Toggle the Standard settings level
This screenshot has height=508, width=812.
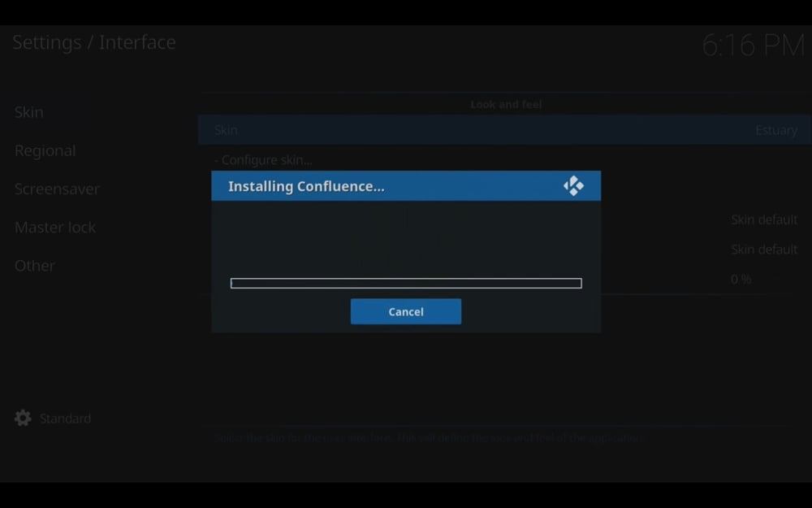pos(65,418)
